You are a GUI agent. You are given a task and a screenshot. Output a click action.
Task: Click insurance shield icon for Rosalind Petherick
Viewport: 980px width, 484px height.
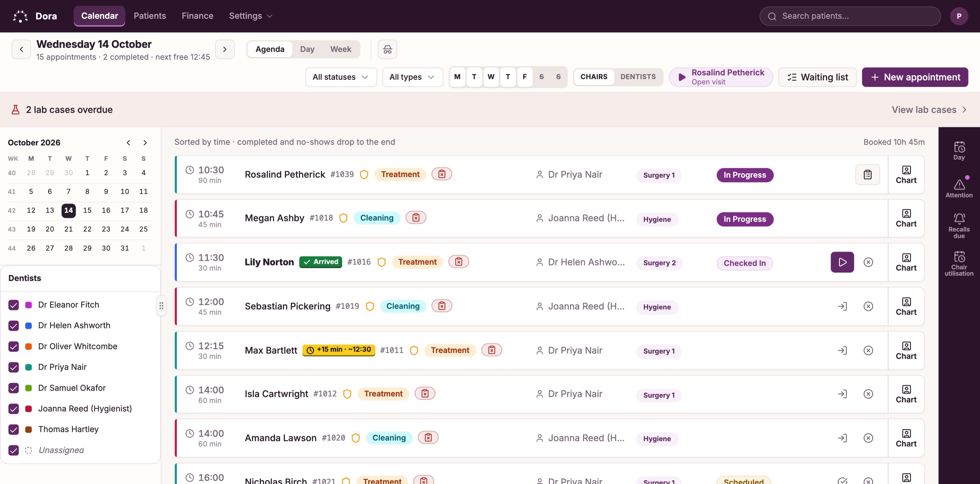click(364, 175)
